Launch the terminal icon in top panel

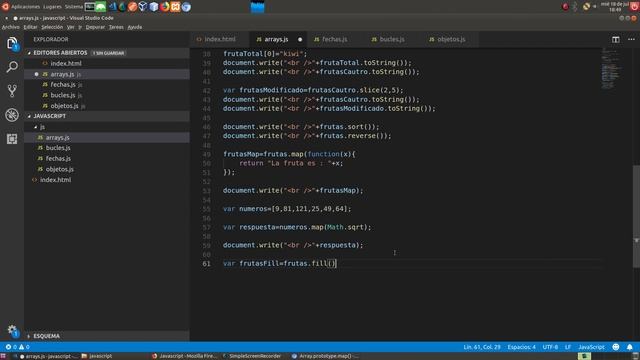[x=89, y=7]
